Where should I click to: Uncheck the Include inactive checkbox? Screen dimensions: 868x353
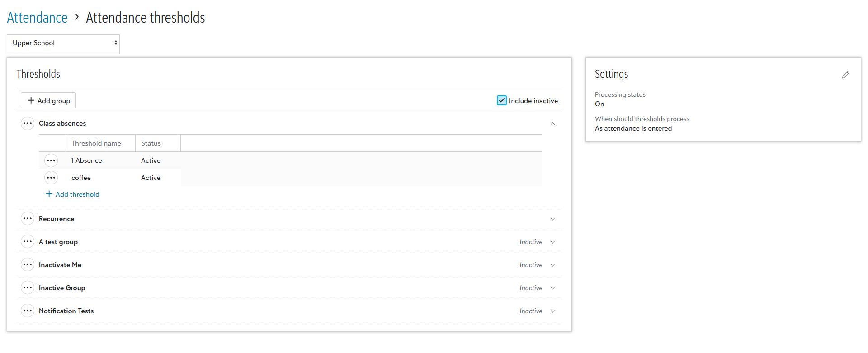click(x=502, y=100)
